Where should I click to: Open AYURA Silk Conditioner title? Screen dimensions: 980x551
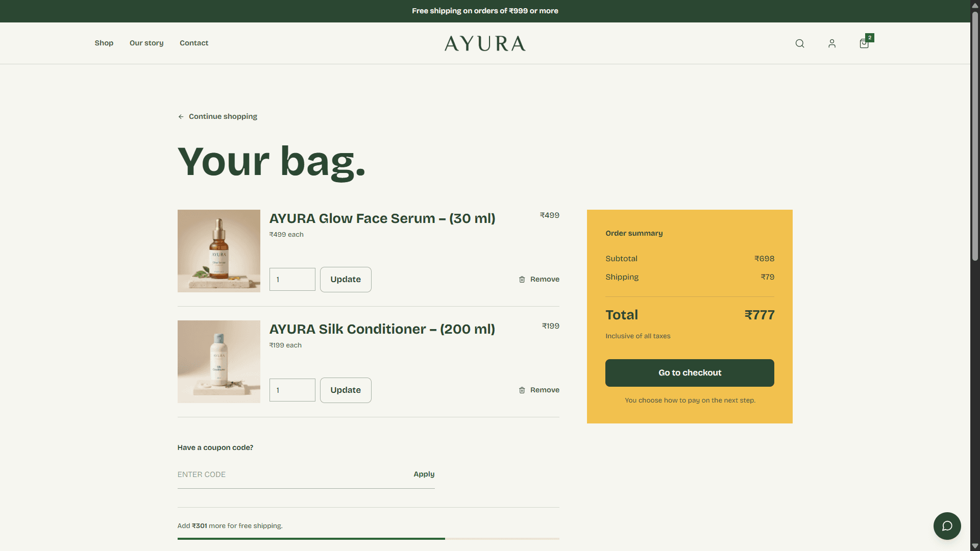(x=382, y=329)
